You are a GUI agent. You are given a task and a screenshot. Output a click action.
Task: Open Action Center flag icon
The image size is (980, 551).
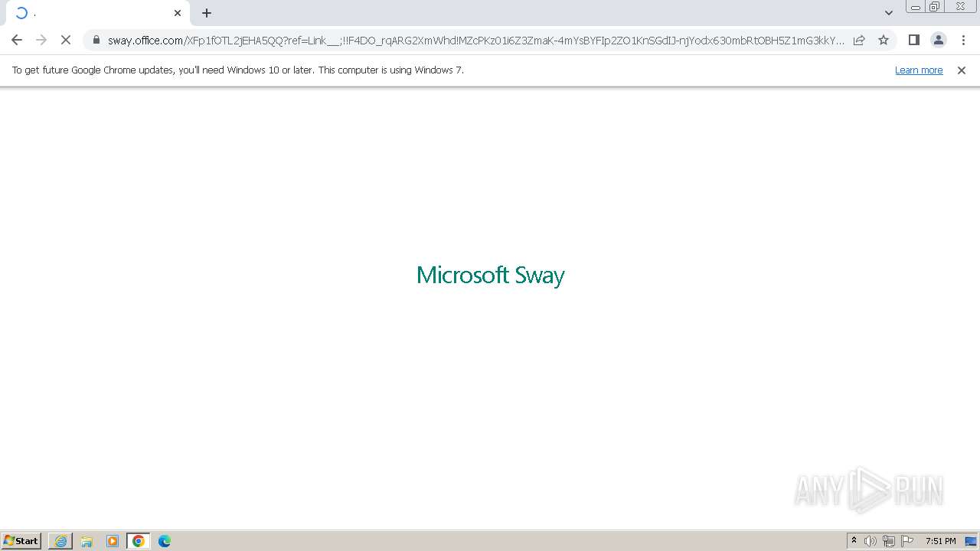pyautogui.click(x=907, y=541)
